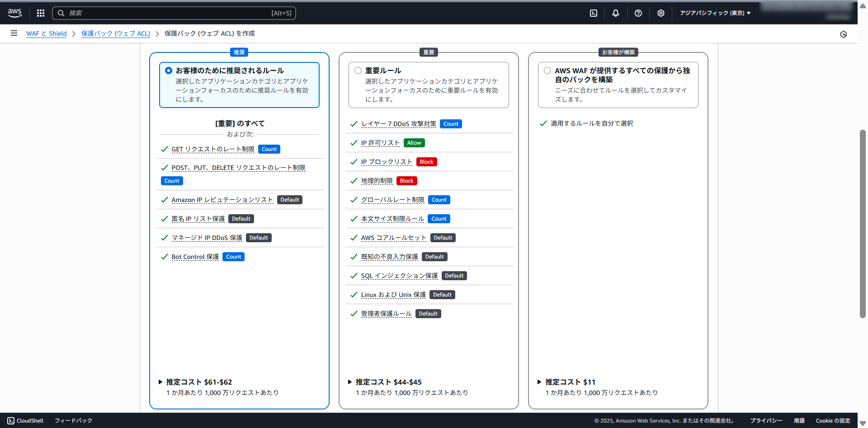Select the 重要ルール radio option

(358, 71)
